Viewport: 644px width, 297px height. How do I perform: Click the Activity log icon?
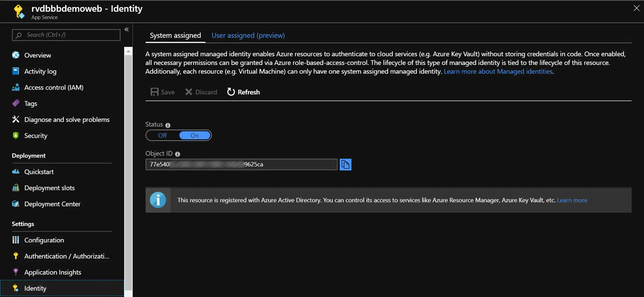[16, 71]
